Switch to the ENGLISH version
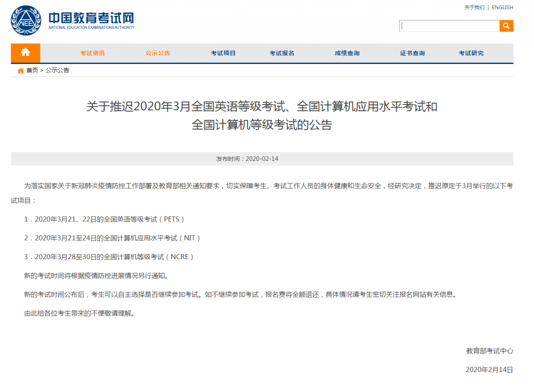 pyautogui.click(x=502, y=8)
